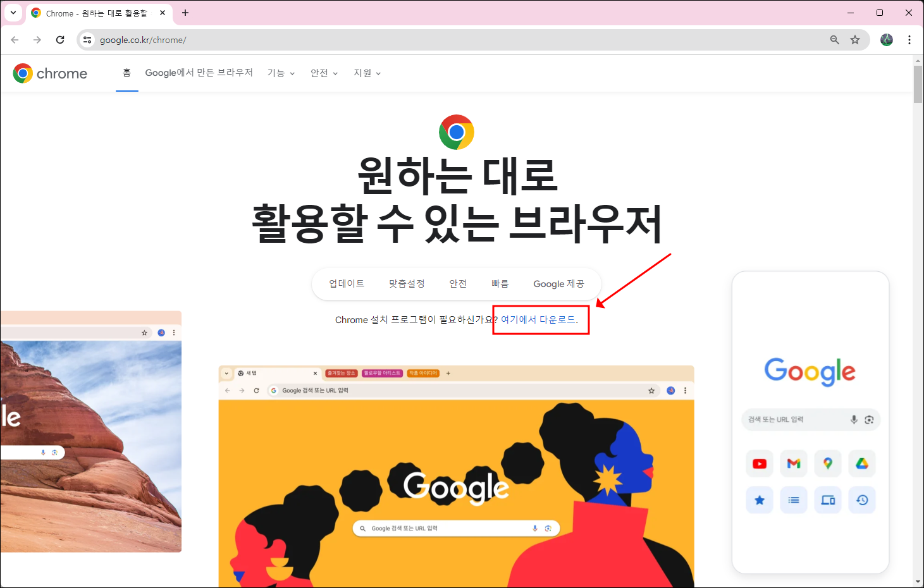Open Google에서 만든 브라우저 menu item

pyautogui.click(x=199, y=73)
